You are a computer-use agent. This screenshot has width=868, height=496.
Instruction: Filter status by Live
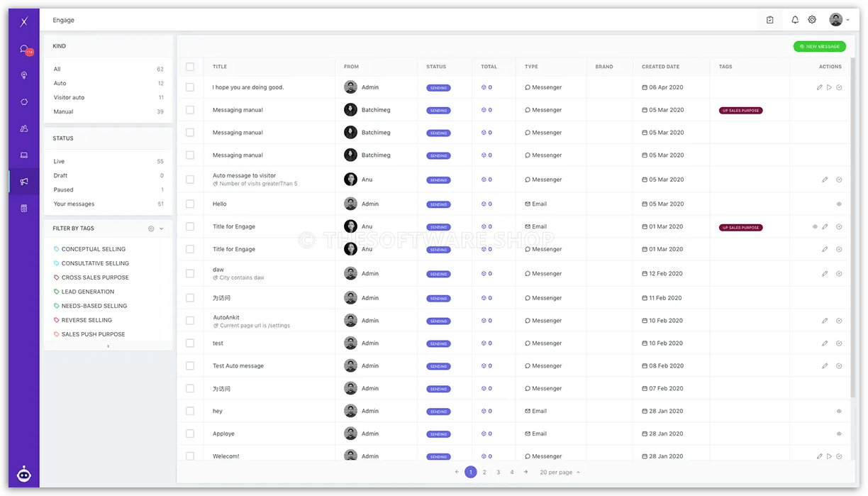(108, 161)
